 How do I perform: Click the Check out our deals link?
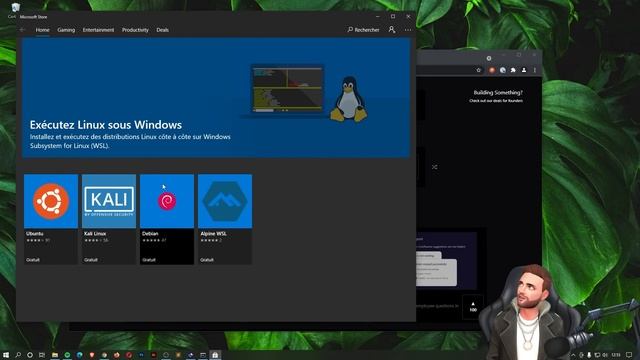(496, 100)
